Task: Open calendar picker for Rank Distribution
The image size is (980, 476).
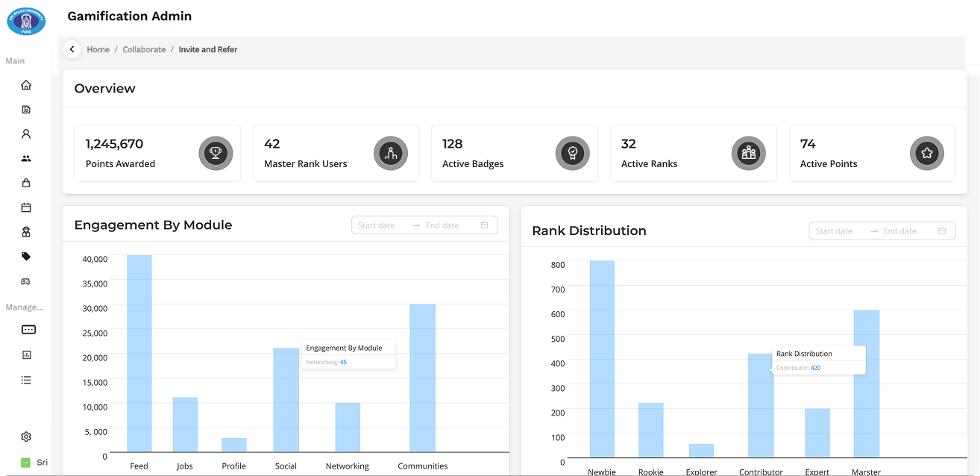Action: (x=942, y=231)
